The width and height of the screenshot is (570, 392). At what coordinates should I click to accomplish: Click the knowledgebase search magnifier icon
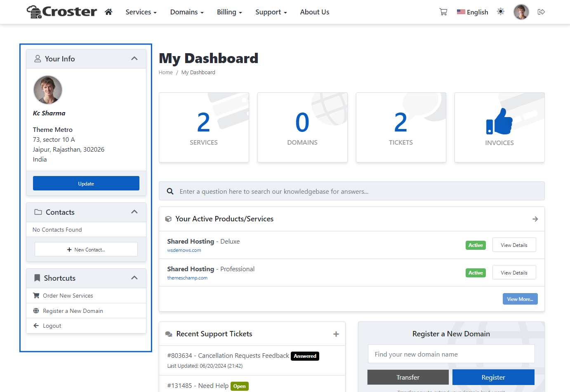[x=170, y=191]
